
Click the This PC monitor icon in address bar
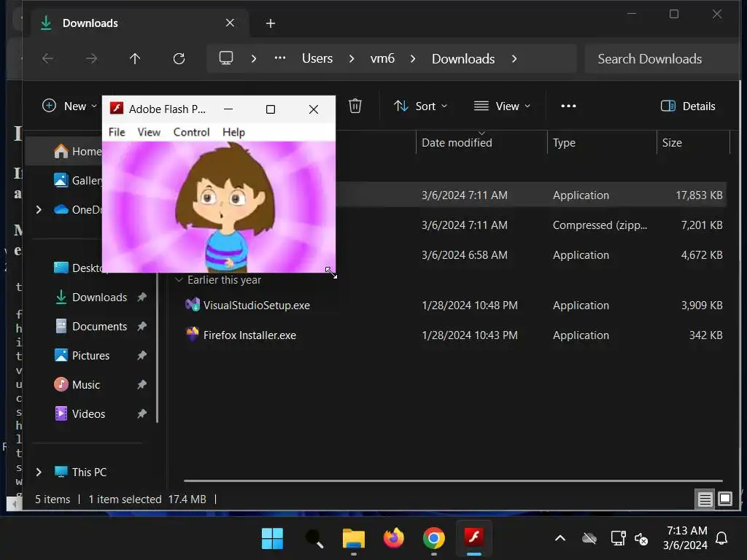point(226,58)
